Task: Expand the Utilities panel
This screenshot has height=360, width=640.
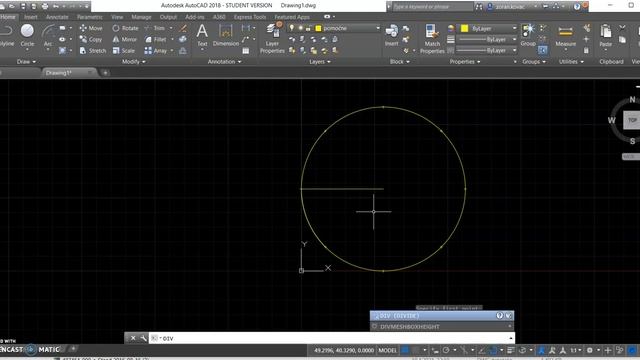Action: (571, 62)
